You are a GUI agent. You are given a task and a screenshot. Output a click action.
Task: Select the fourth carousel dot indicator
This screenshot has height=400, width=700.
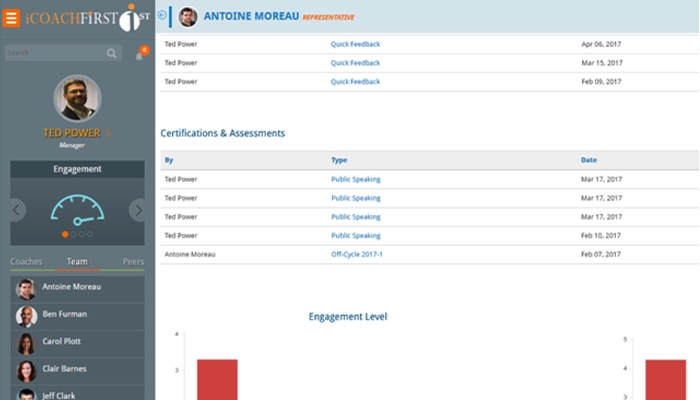click(90, 234)
